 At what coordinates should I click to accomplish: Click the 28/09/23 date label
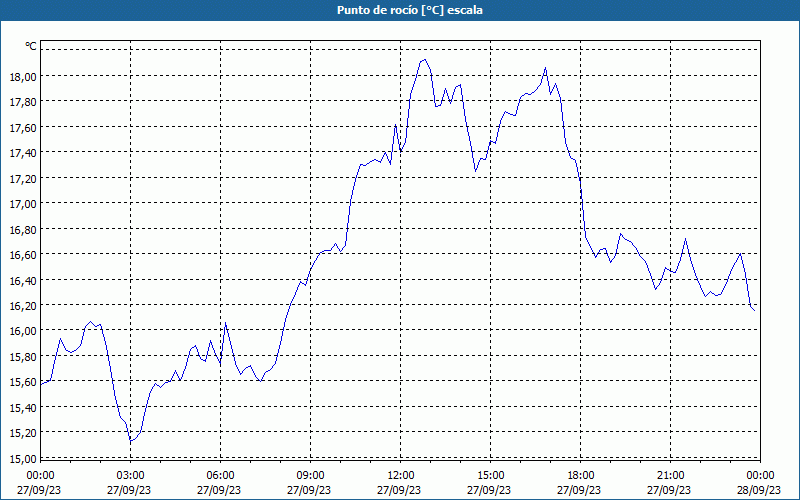coord(759,490)
